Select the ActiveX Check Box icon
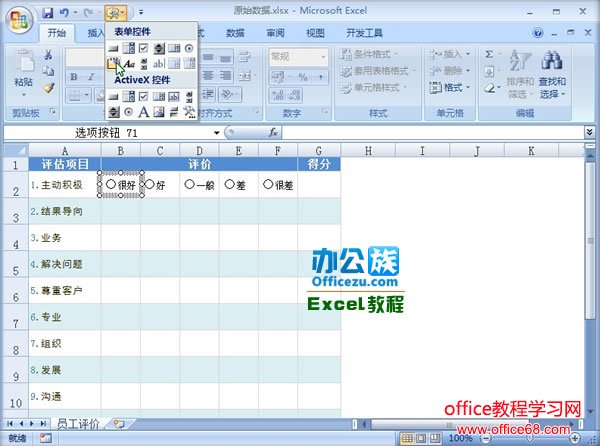Viewport: 600px width, 446px height. point(143,97)
